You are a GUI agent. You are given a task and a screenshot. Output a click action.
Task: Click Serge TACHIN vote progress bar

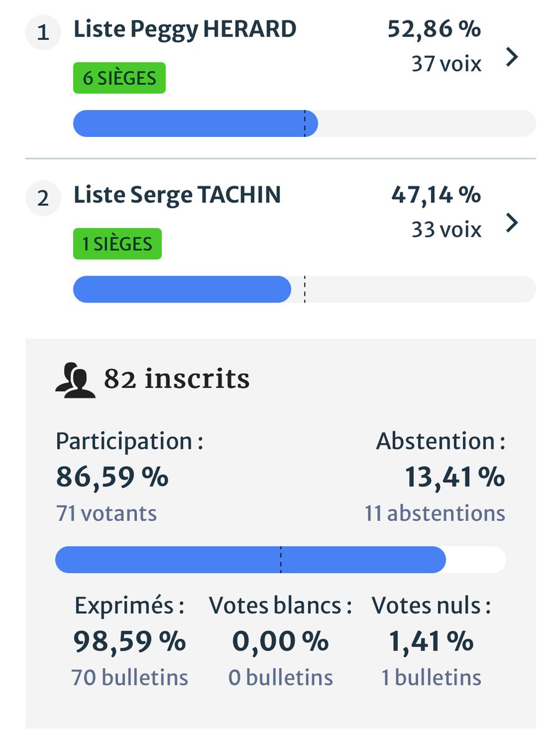[x=304, y=289]
